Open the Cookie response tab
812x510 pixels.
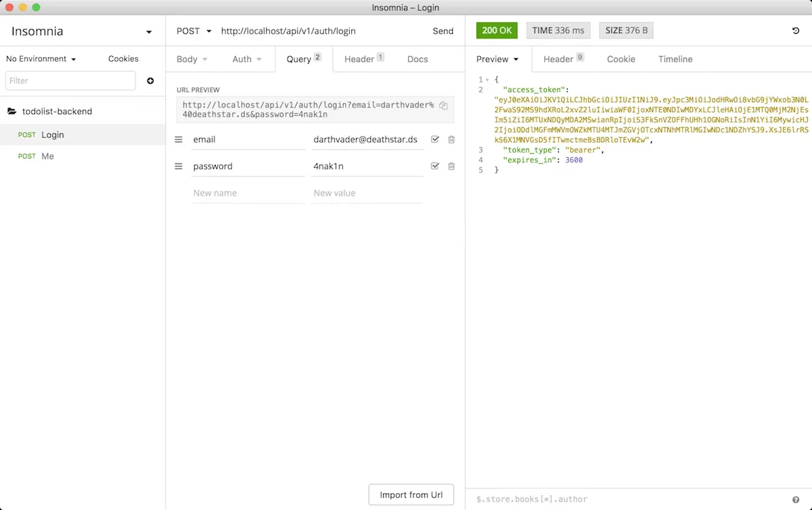621,59
